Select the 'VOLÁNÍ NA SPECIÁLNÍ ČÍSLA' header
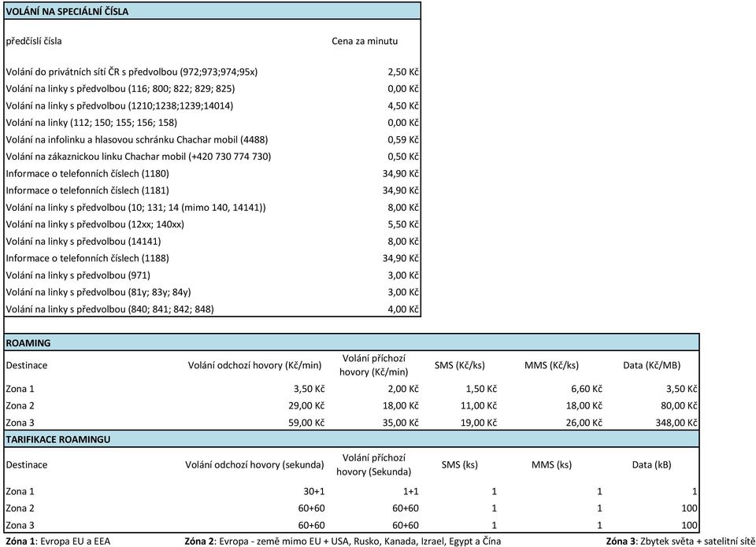 [212, 11]
